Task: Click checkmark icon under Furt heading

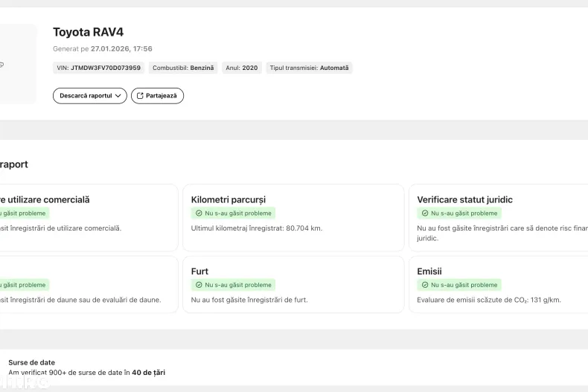Action: coord(199,285)
